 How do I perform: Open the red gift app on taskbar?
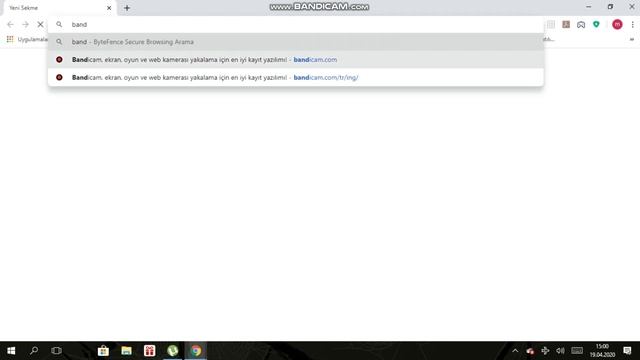tap(150, 351)
